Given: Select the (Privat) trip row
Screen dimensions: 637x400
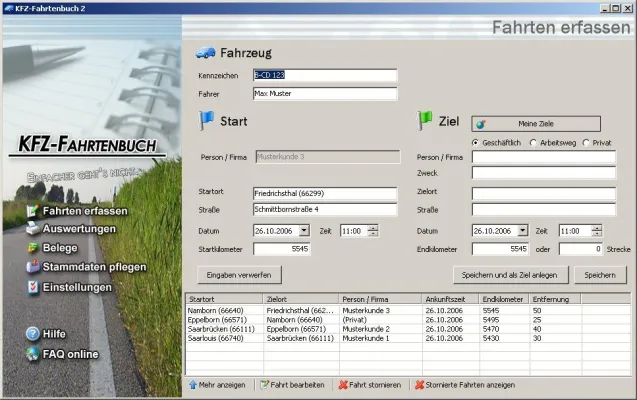Looking at the screenshot, I should (408, 320).
